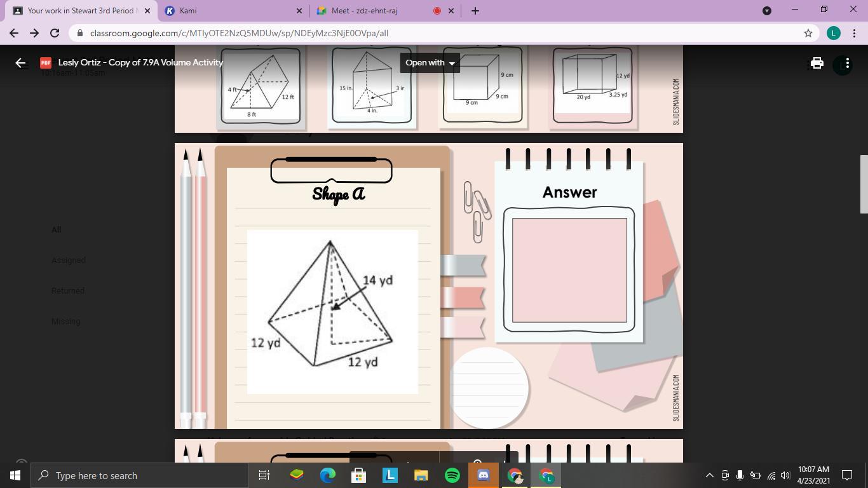Open Wi-Fi network settings from the tray
Image resolution: width=868 pixels, height=488 pixels.
[771, 475]
